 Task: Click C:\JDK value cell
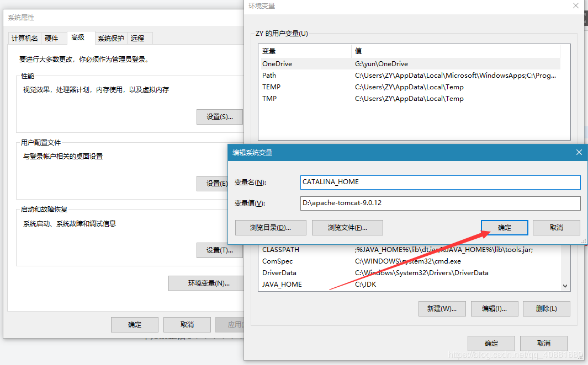365,285
